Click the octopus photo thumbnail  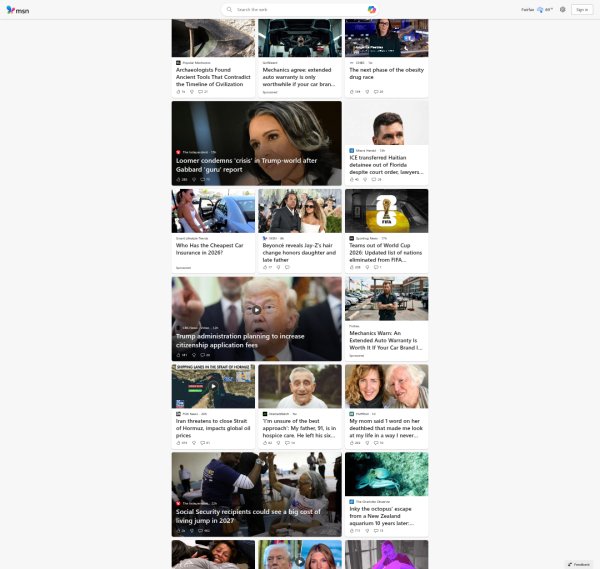pyautogui.click(x=386, y=474)
